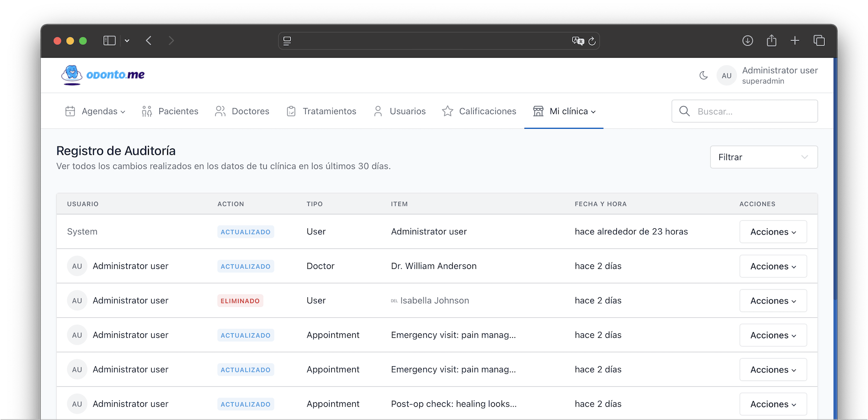Open the sidebar options chevron
868x420 pixels.
click(127, 41)
